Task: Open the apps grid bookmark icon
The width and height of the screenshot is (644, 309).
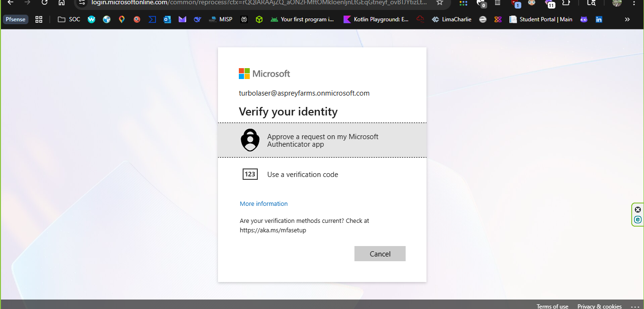Action: click(39, 19)
